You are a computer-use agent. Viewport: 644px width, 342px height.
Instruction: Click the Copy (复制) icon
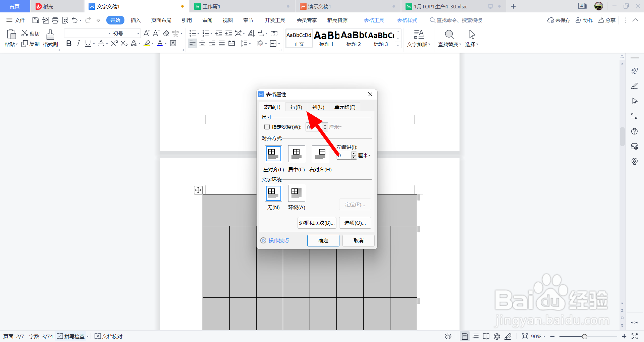pyautogui.click(x=24, y=44)
